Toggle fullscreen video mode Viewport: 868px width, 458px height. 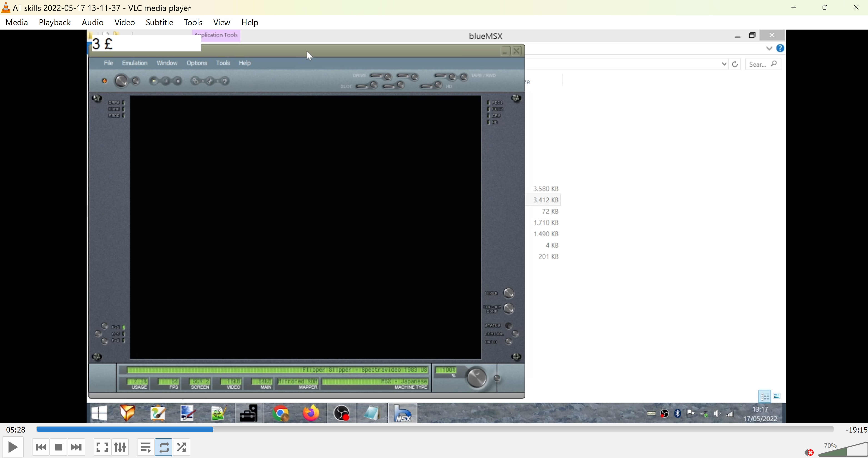coord(102,447)
